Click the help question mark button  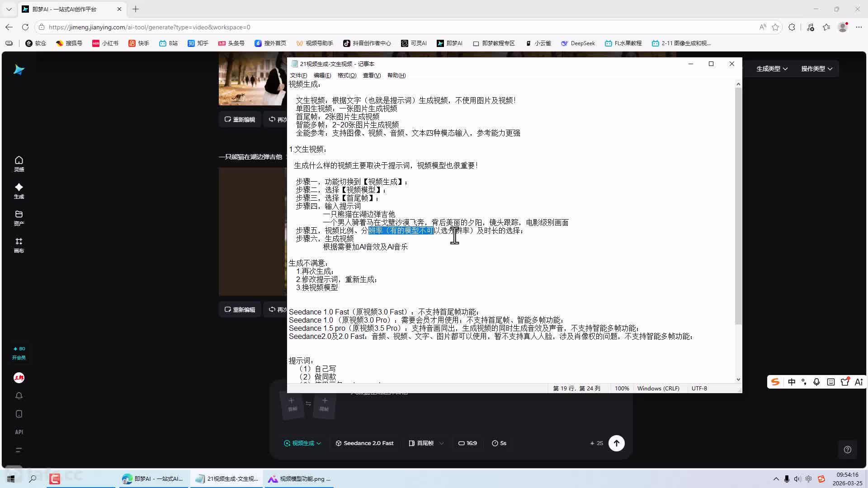848,450
